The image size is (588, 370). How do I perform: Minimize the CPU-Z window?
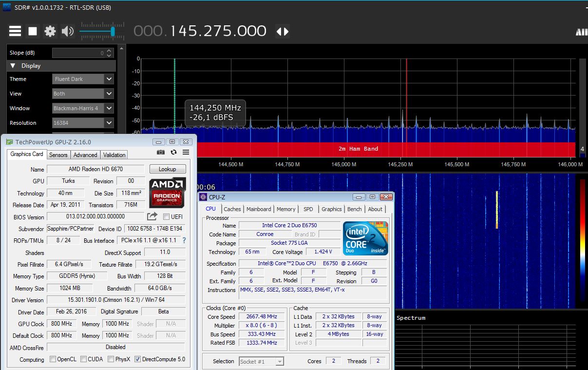(x=359, y=197)
